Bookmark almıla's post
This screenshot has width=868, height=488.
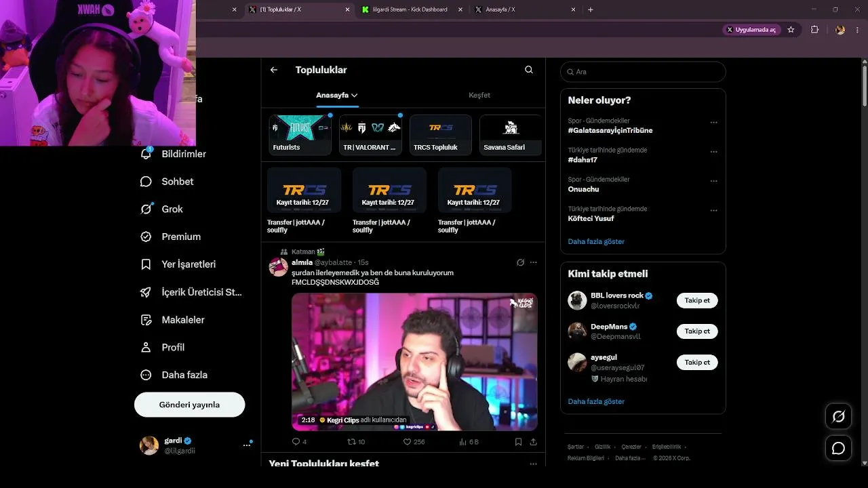pyautogui.click(x=518, y=442)
